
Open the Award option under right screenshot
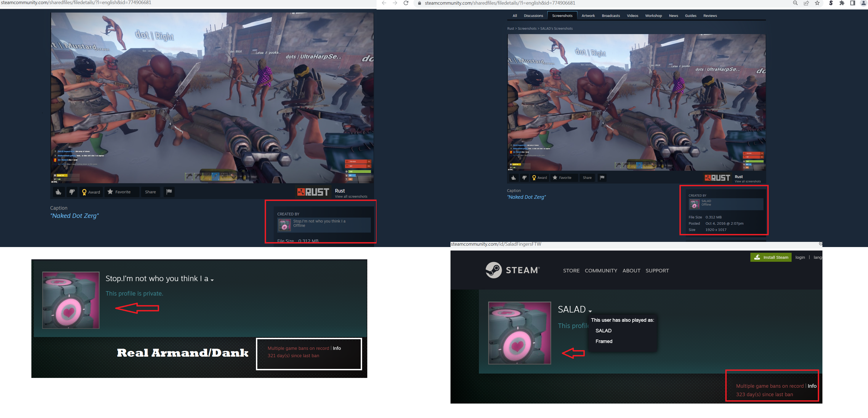point(539,178)
